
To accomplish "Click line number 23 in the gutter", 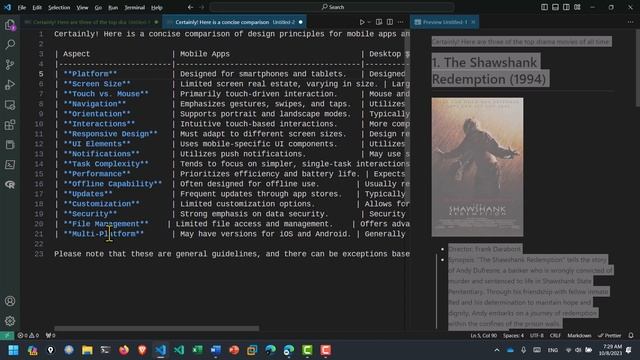I will coord(39,254).
